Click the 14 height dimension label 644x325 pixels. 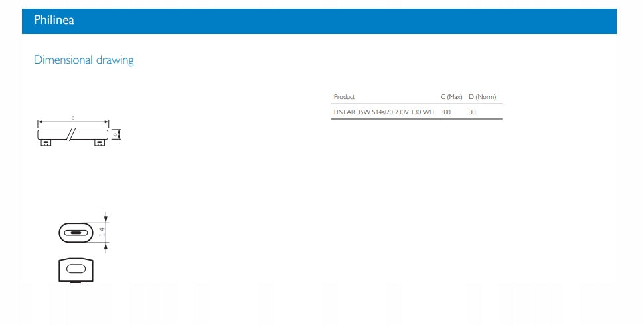[102, 233]
